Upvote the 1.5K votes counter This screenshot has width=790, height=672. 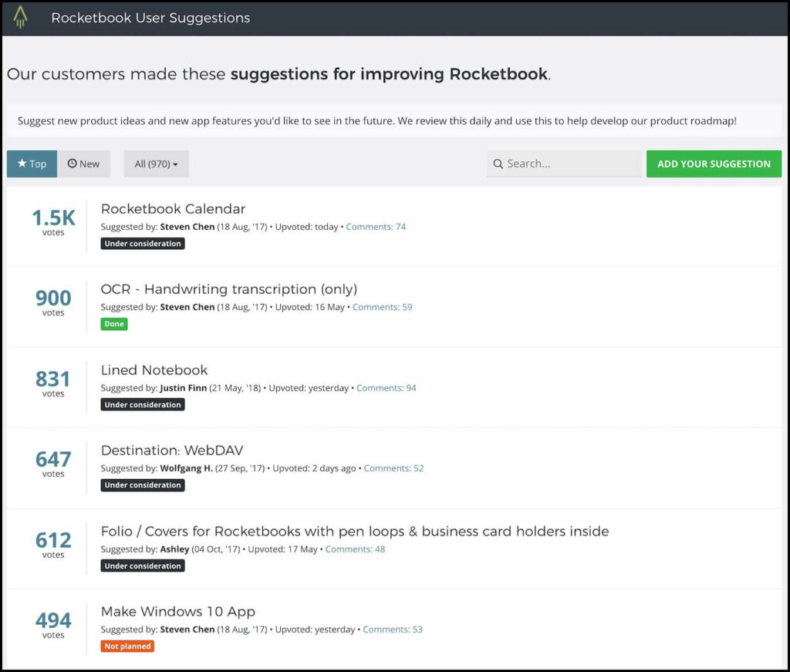53,222
